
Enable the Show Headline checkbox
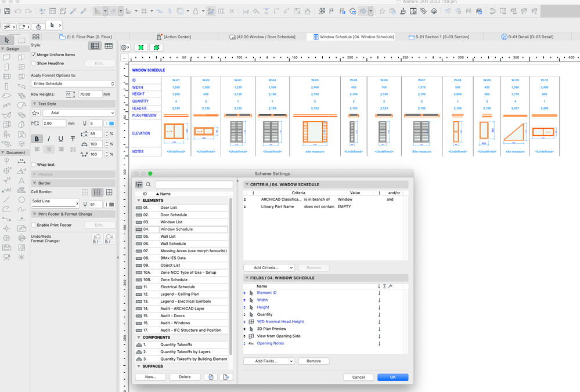coord(34,63)
